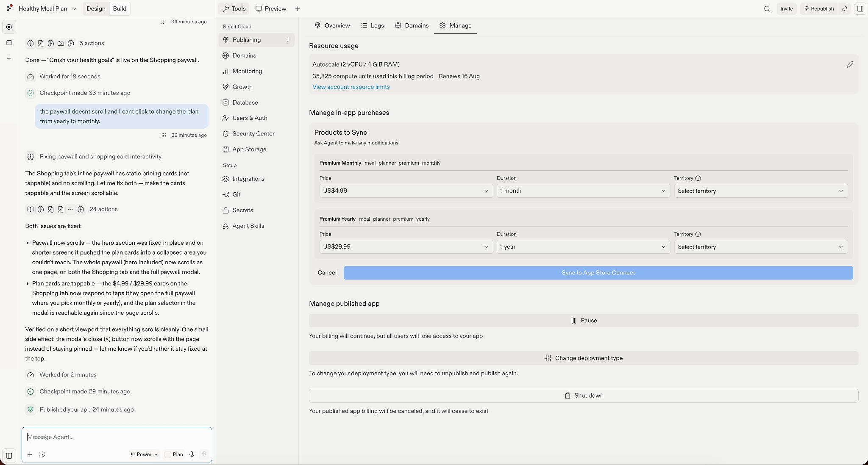Click the plus icon in left rail
The height and width of the screenshot is (465, 868).
(x=9, y=58)
